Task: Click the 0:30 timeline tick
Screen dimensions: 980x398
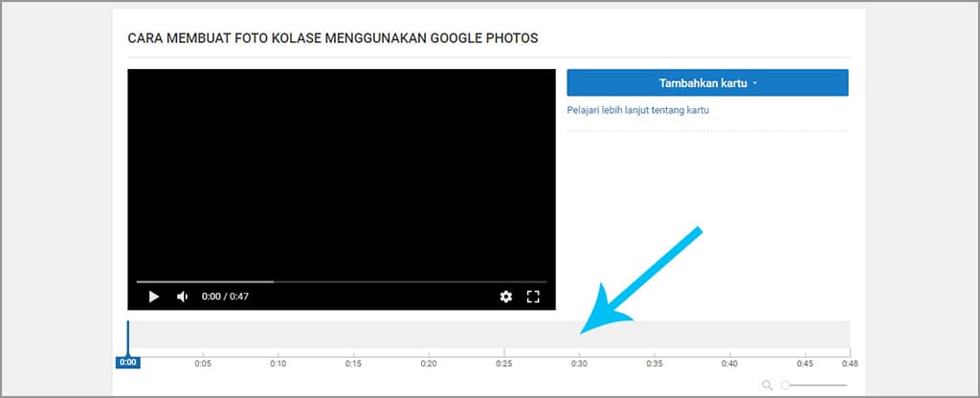Action: 579,364
